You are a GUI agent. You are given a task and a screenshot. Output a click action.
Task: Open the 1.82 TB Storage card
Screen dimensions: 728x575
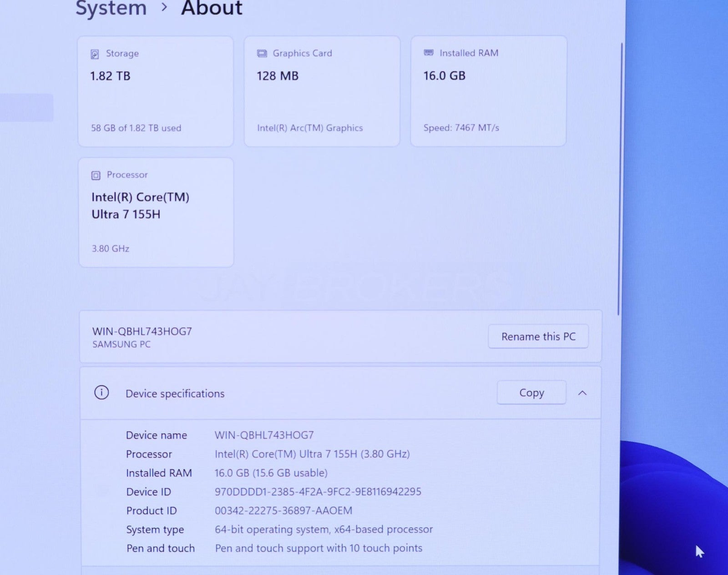click(156, 91)
